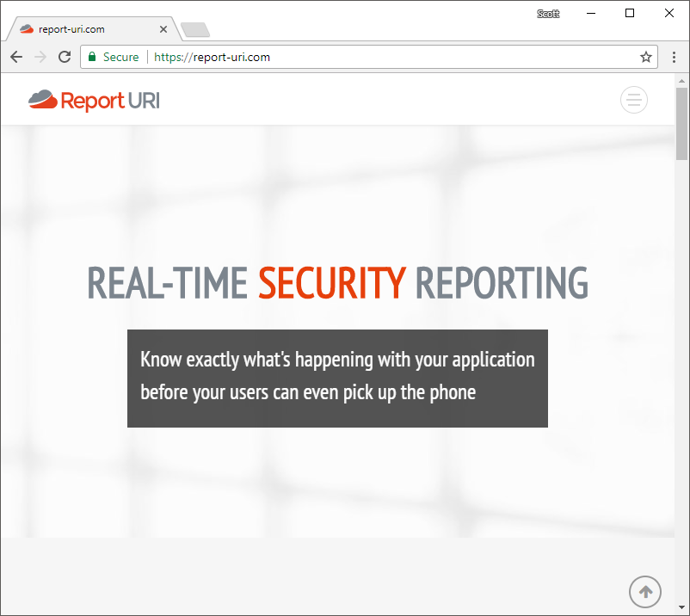The image size is (690, 616).
Task: Click the Scott profile button
Action: tap(548, 14)
